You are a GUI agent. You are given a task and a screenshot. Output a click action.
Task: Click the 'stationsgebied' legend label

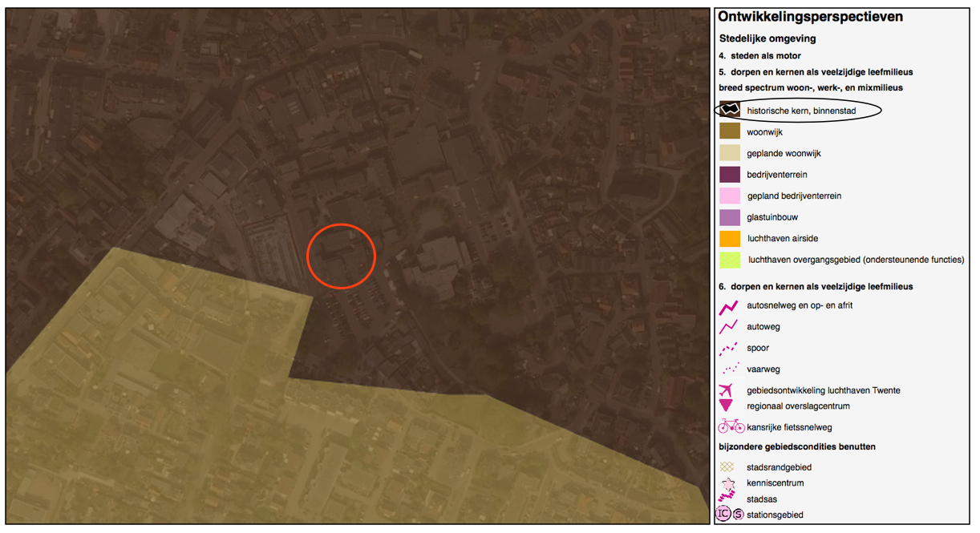(775, 515)
